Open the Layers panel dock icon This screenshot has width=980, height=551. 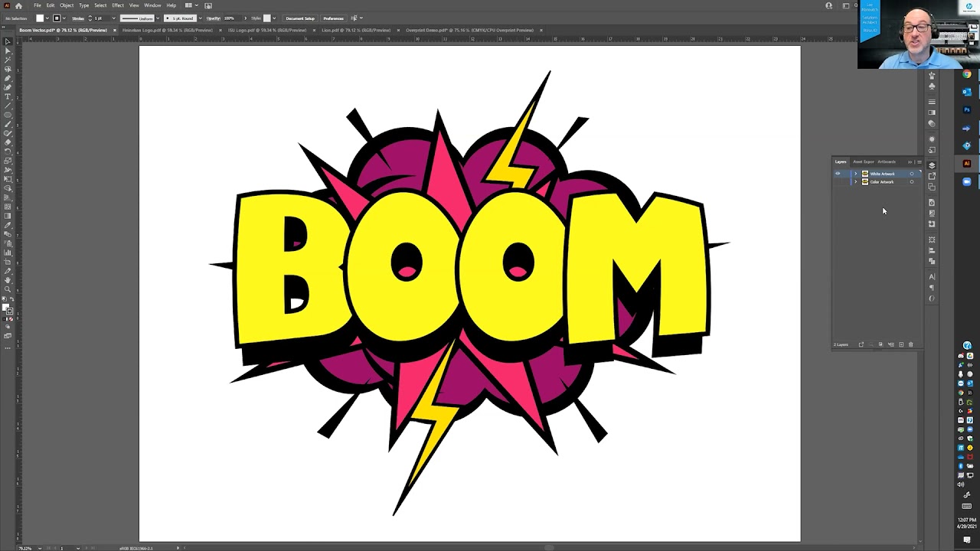[x=932, y=165]
